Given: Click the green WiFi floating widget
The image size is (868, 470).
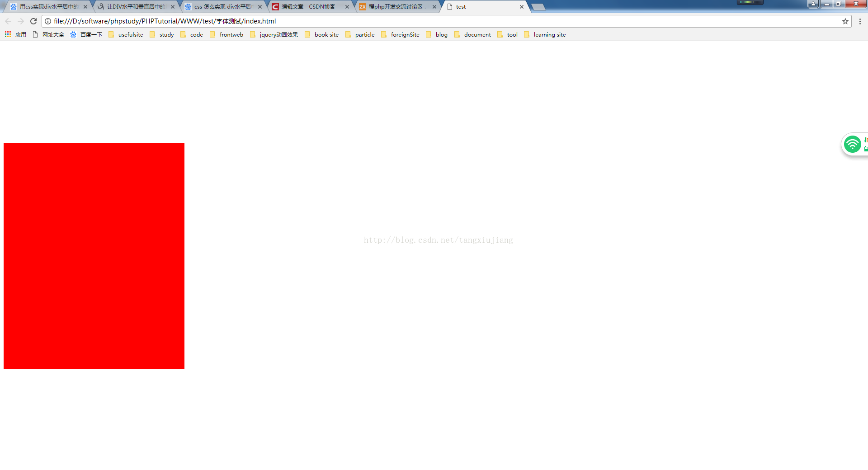Looking at the screenshot, I should point(853,145).
